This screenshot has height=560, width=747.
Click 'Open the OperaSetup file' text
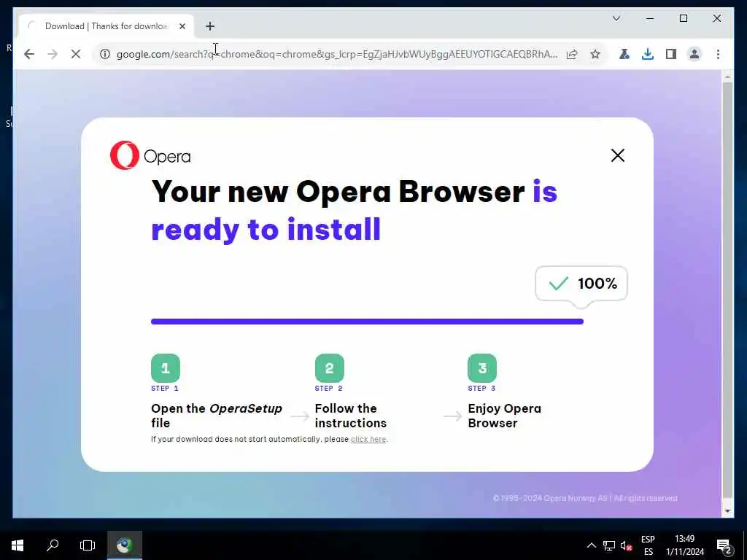tap(216, 416)
